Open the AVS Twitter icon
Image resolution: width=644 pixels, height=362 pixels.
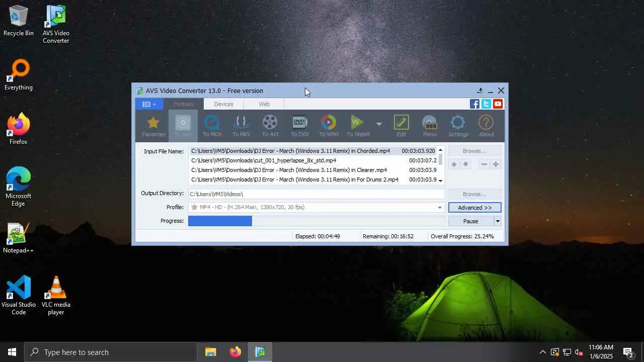tap(486, 104)
